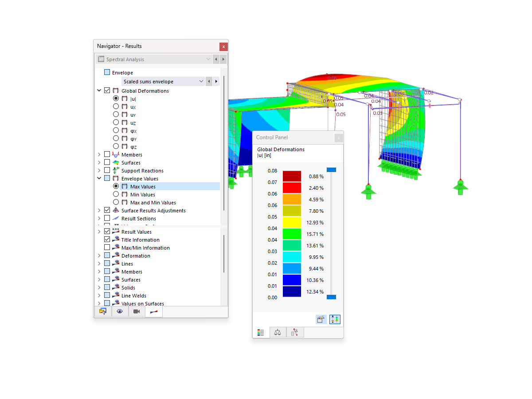The image size is (532, 399).
Task: Select next envelope type arrow
Action: pos(216,82)
